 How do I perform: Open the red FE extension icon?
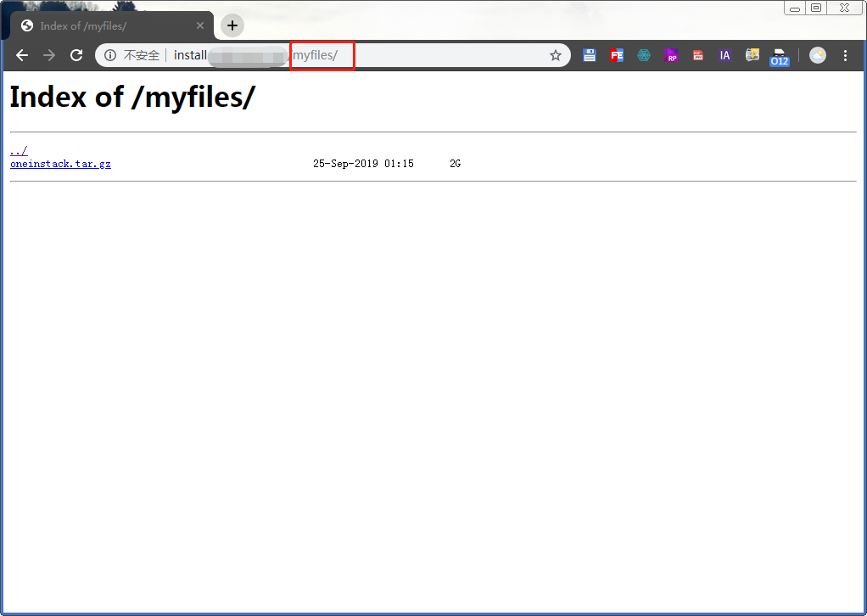pyautogui.click(x=617, y=55)
